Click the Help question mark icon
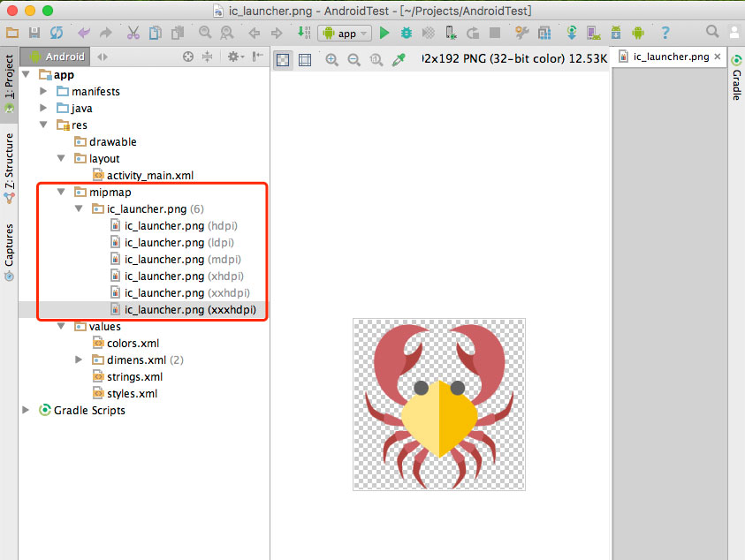This screenshot has height=560, width=745. tap(665, 34)
